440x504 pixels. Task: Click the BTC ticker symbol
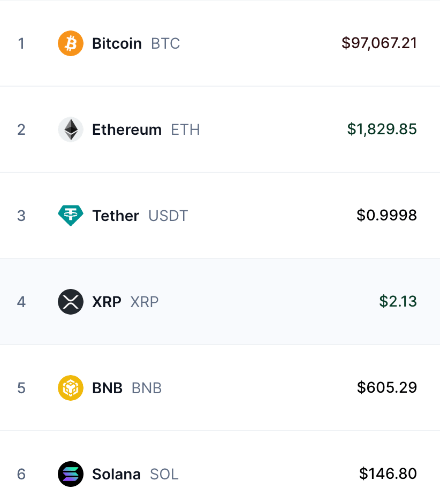click(x=165, y=43)
